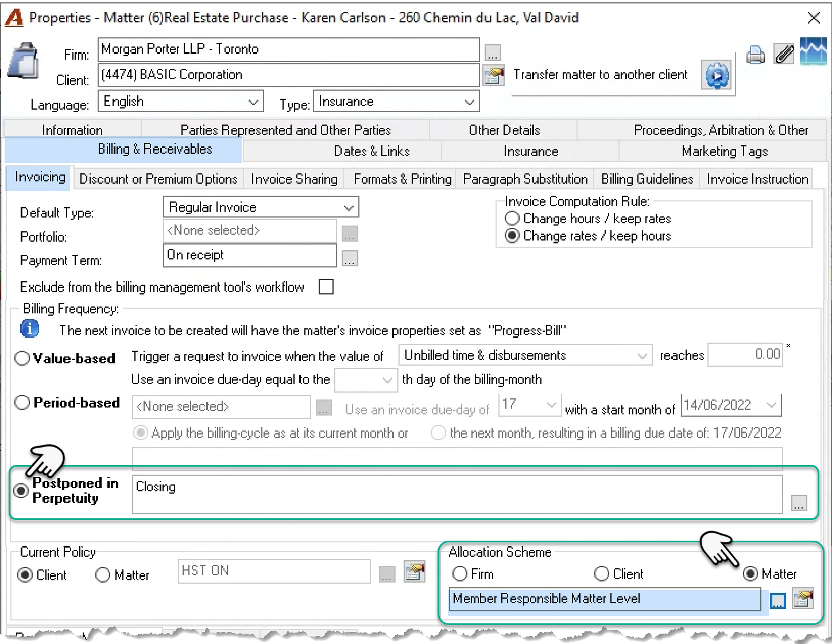
Task: Click the matter properties icon at top left
Action: 23,60
